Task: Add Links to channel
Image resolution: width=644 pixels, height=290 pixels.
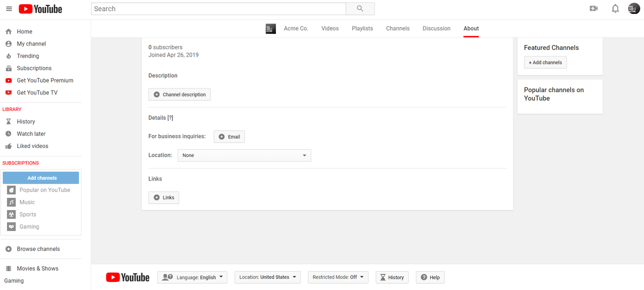Action: [x=164, y=198]
